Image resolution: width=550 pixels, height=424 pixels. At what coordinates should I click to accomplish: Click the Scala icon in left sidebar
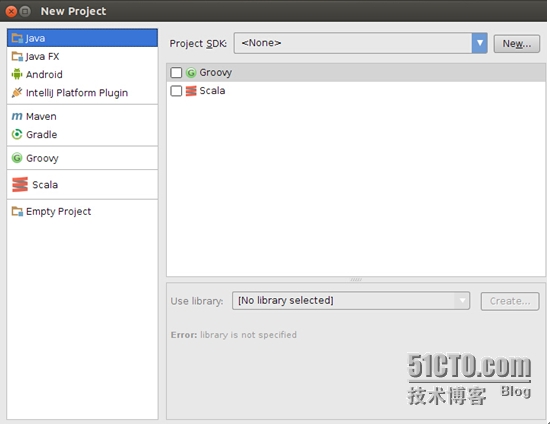click(x=20, y=184)
